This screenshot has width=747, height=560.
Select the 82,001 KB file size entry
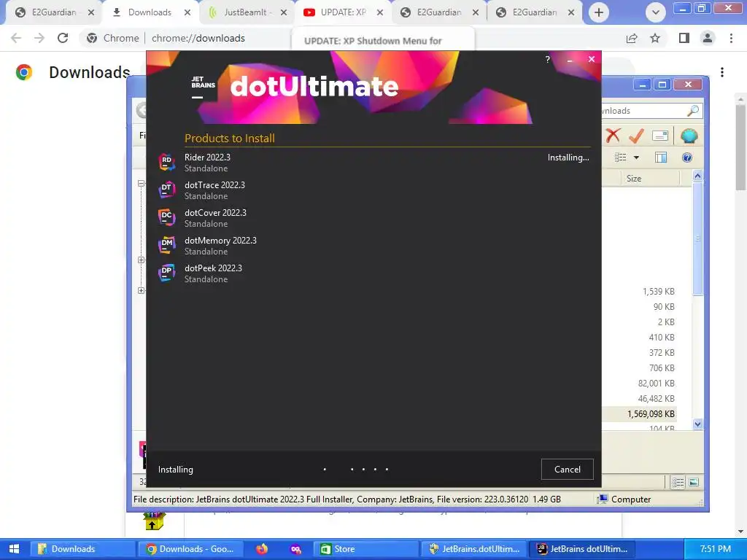point(656,384)
